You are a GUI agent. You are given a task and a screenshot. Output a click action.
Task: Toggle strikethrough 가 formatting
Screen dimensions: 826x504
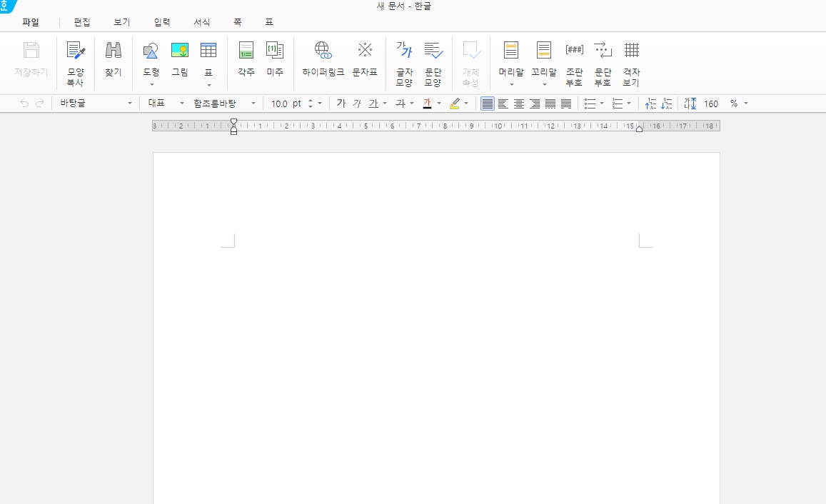click(401, 104)
